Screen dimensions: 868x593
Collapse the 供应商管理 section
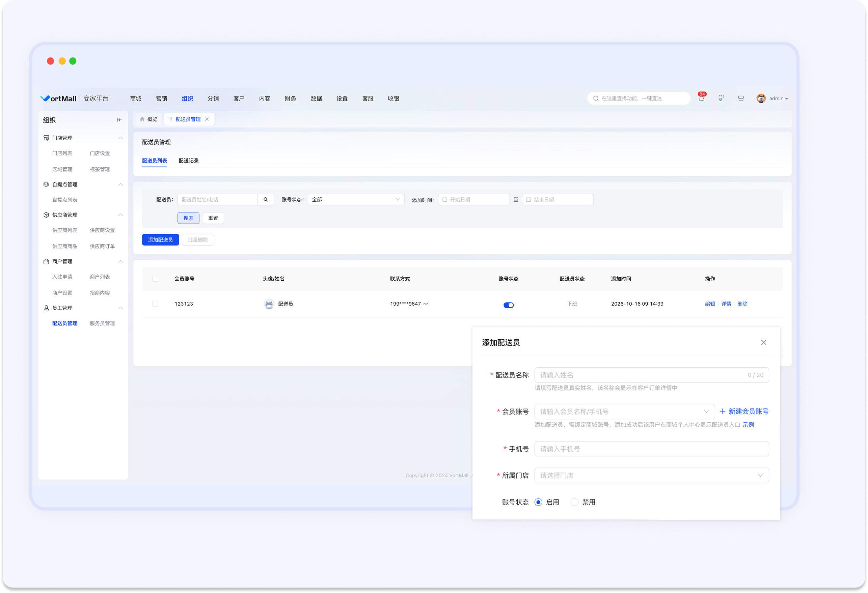(x=120, y=215)
